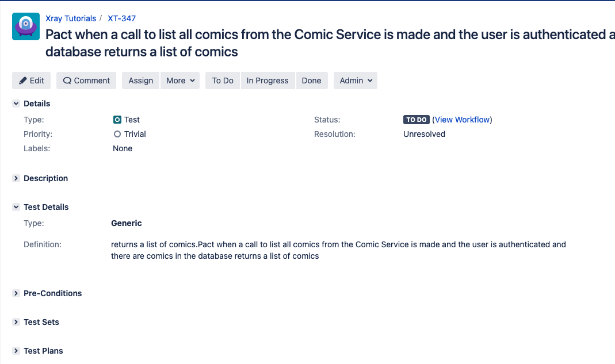This screenshot has width=615, height=364.
Task: Expand the Test Sets section
Action: [x=16, y=322]
